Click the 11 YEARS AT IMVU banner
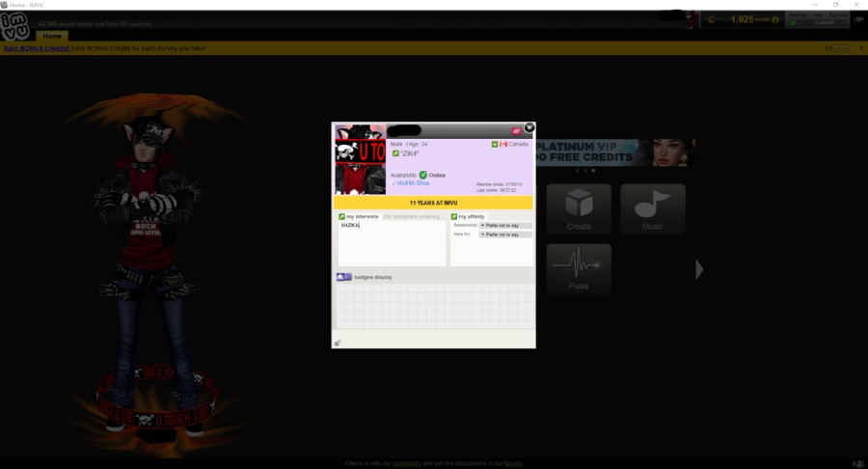 point(433,203)
